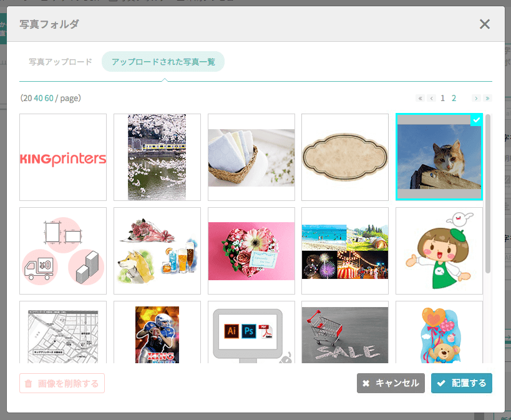The width and height of the screenshot is (511, 420).
Task: Confirm placement with 配置する button
Action: pos(461,383)
